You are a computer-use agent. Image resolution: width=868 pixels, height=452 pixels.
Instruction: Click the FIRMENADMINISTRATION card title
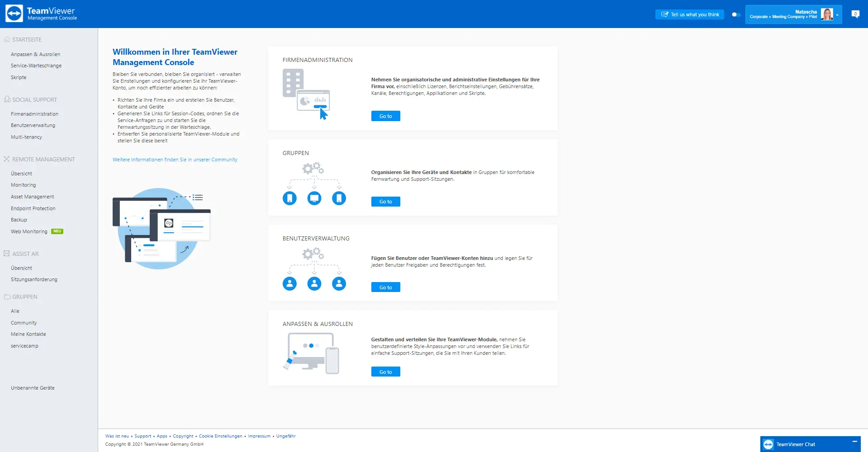(x=318, y=60)
